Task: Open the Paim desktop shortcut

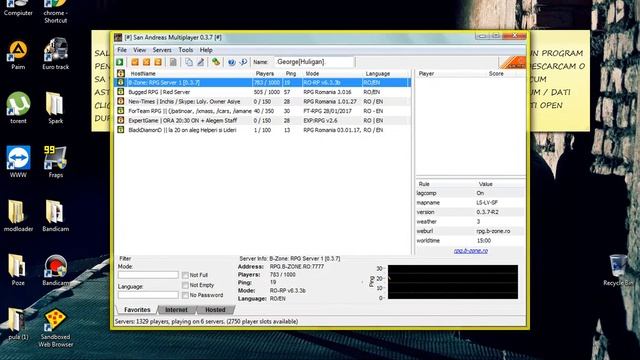Action: 18,54
